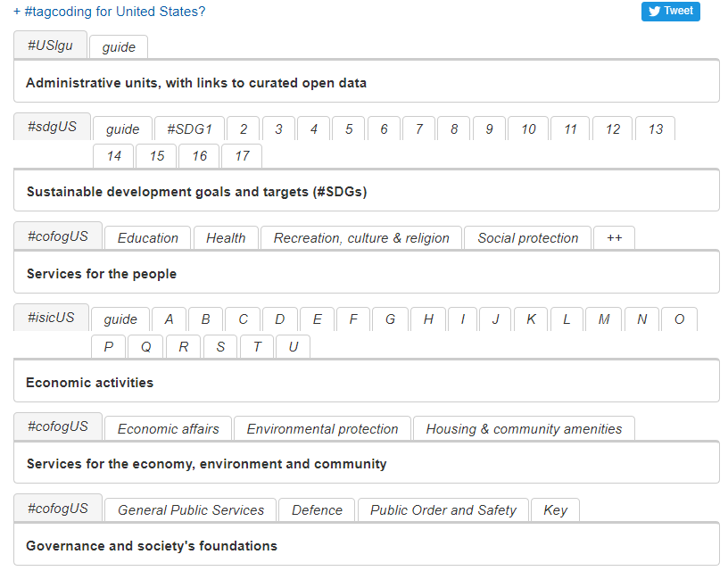Select SDG tab number 9
This screenshot has width=728, height=571.
(489, 128)
